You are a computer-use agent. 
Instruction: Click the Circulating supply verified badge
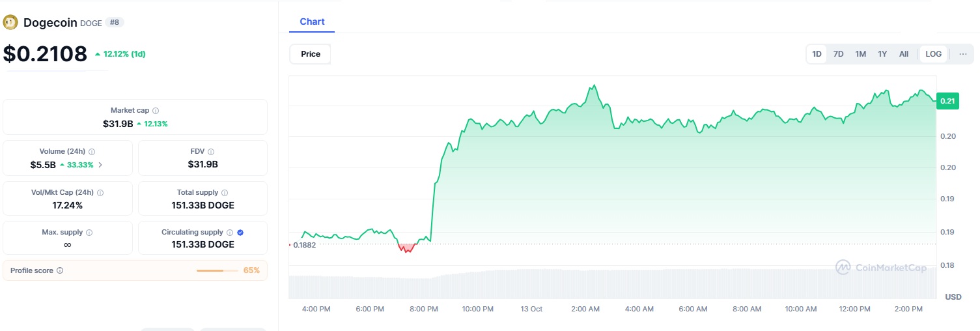pos(241,233)
